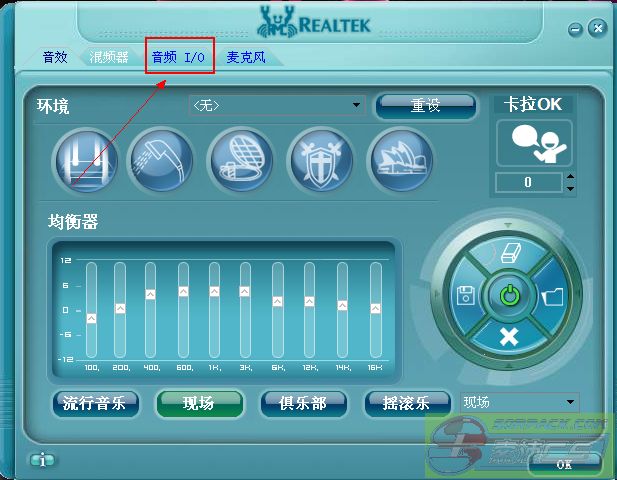Click the 重设 reset button
Viewport: 617px width, 480px height.
click(425, 105)
